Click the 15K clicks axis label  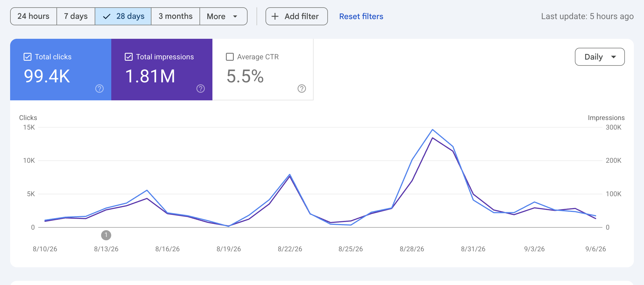[29, 127]
